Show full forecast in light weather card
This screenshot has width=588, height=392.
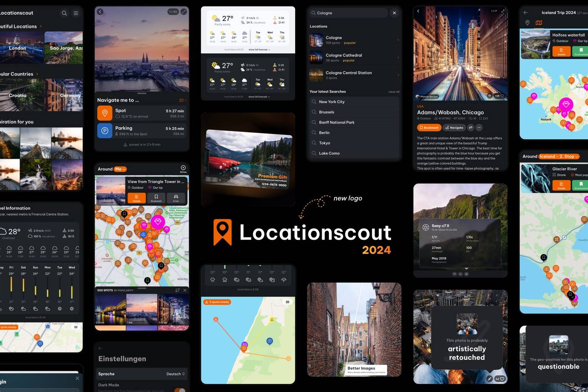pos(259,50)
